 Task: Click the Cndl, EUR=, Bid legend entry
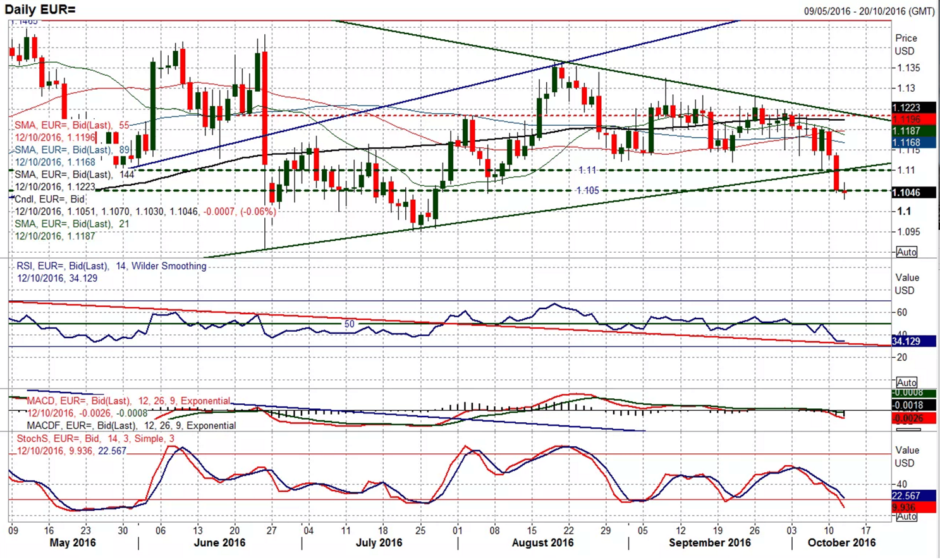point(50,199)
